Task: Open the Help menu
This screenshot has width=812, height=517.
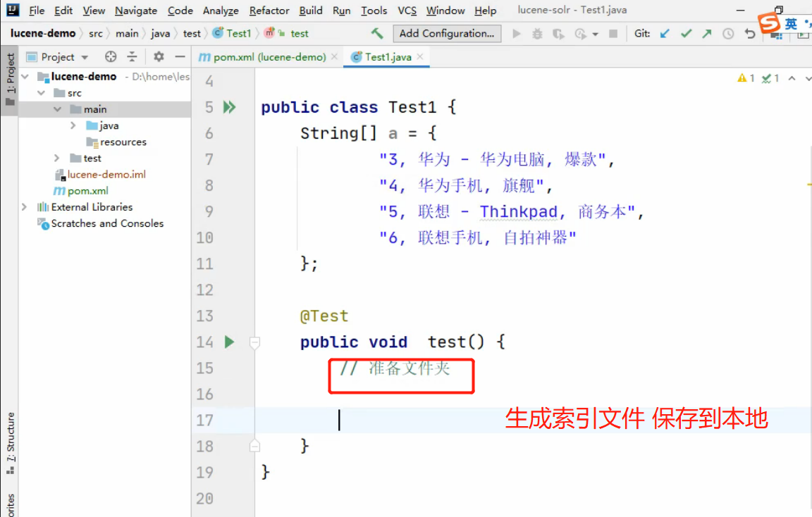Action: 485,11
